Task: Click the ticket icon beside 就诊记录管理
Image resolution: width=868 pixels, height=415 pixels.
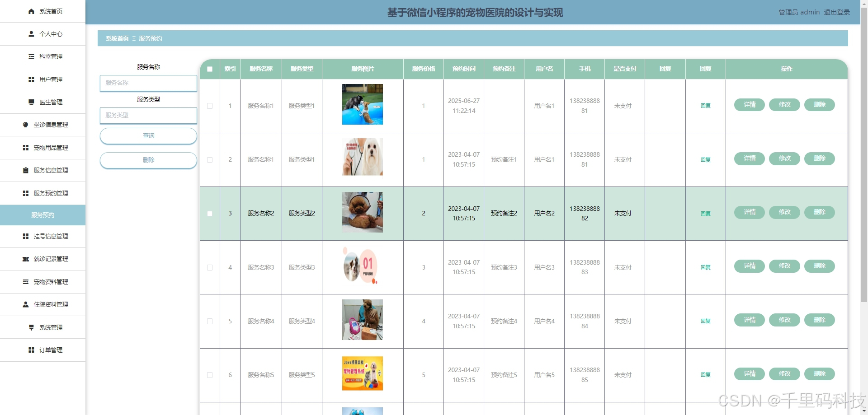Action: pos(26,259)
